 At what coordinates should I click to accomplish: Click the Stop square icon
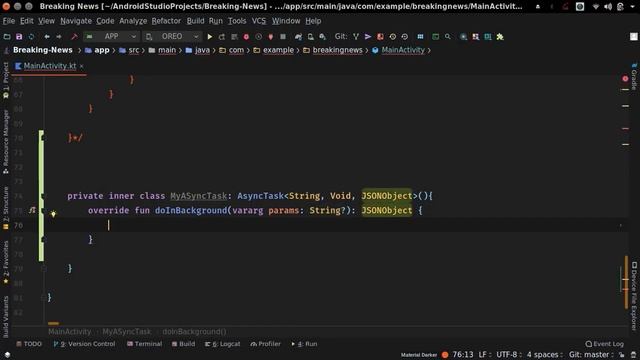(x=283, y=37)
